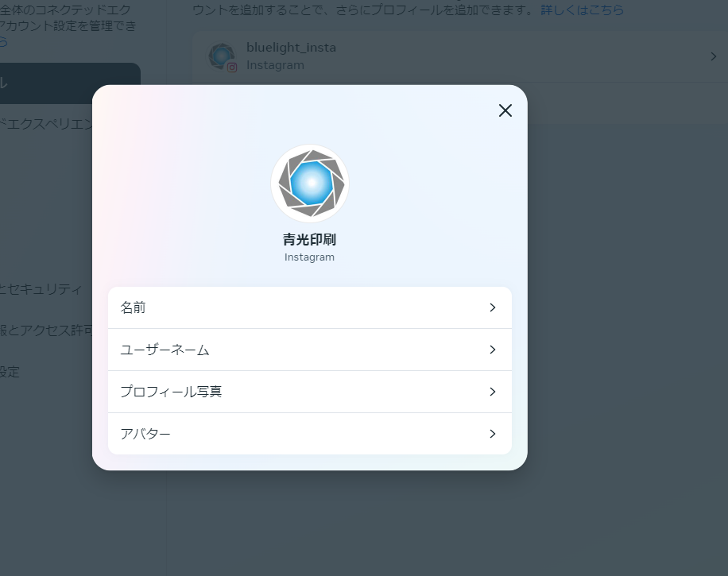This screenshot has width=728, height=576.
Task: Open the エクスペリエンス sidebar item
Action: [48, 125]
